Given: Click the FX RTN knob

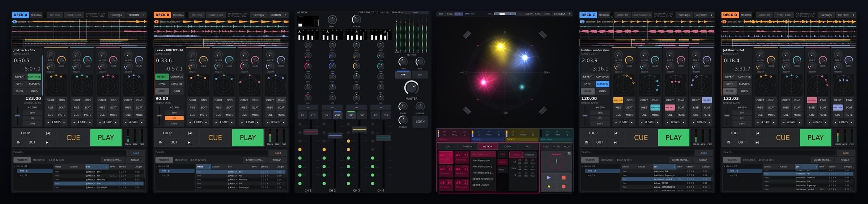Looking at the screenshot, I should (x=356, y=20).
